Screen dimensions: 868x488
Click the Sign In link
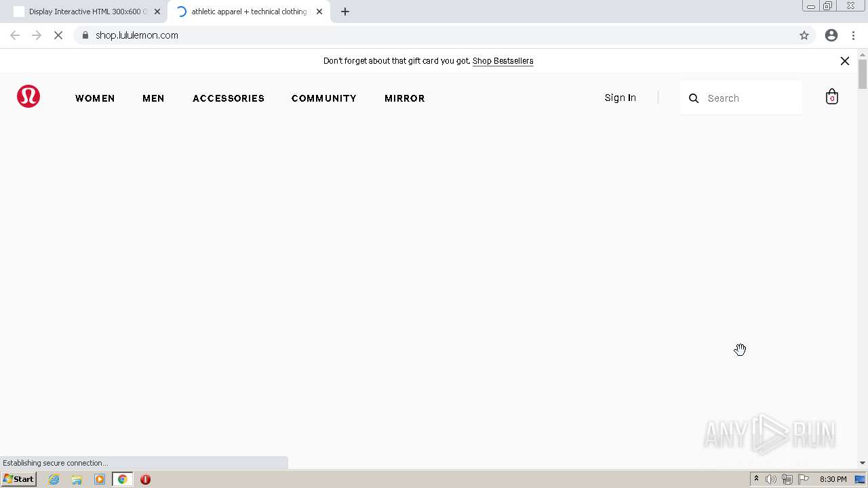pos(620,98)
